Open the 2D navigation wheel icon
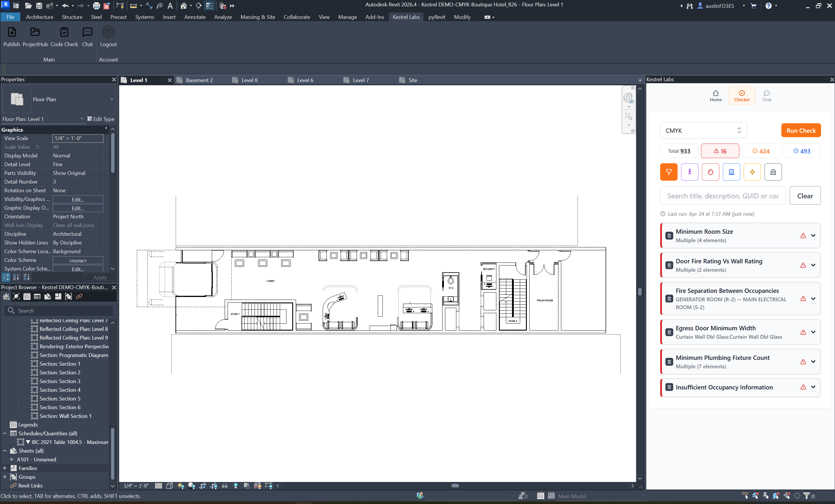This screenshot has height=504, width=835. [x=628, y=98]
